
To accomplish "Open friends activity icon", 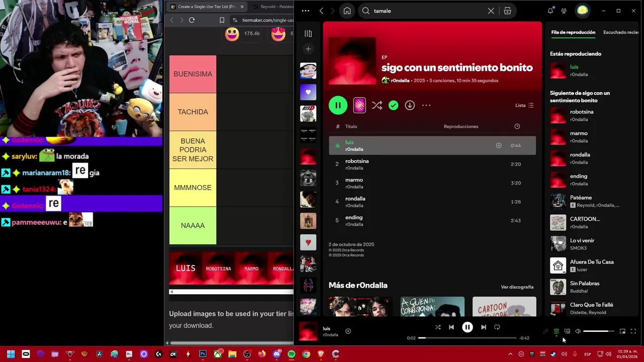I will 564,11.
